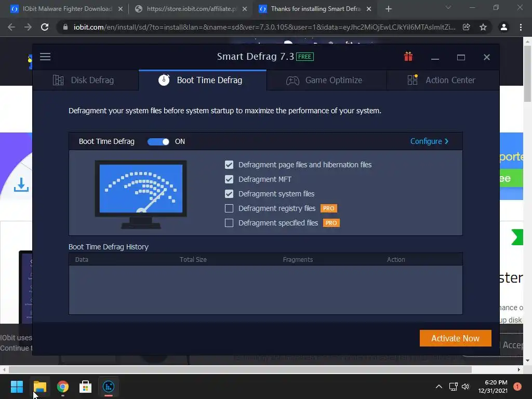Image resolution: width=532 pixels, height=399 pixels.
Task: Open the Chrome profile icon
Action: (x=504, y=27)
